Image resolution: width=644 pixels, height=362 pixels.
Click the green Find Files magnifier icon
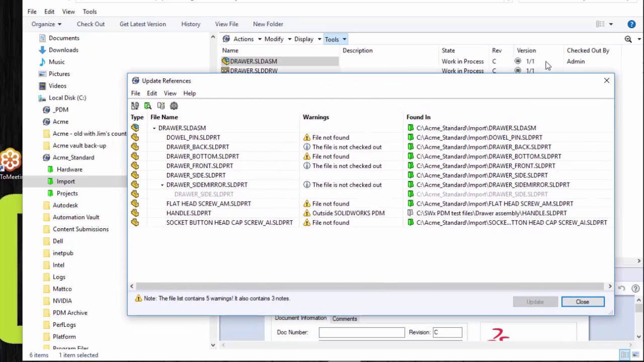(148, 106)
